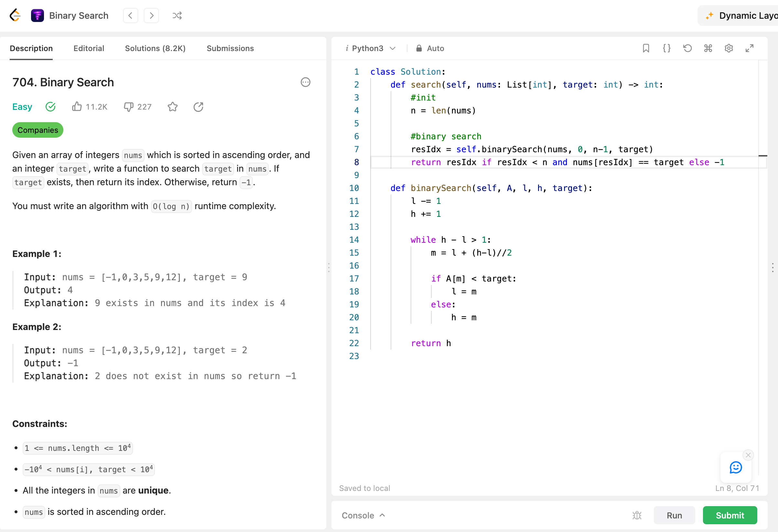
Task: Expand editor to fullscreen
Action: click(749, 48)
